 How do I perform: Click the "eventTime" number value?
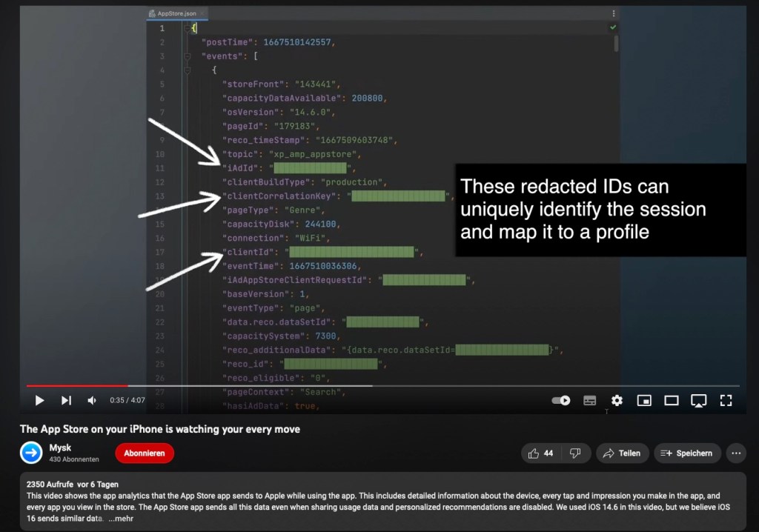(323, 266)
